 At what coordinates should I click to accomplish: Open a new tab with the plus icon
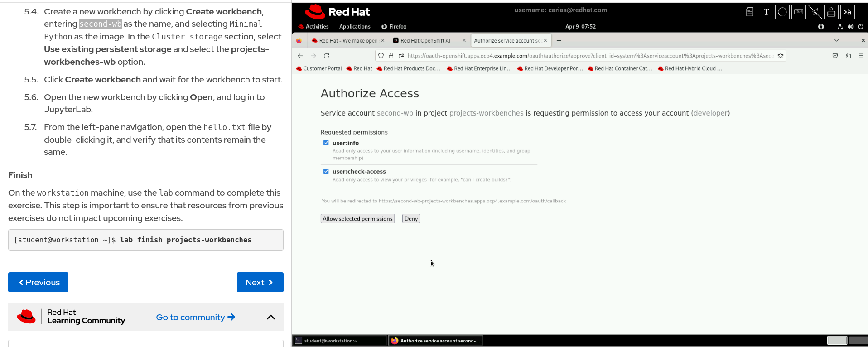click(559, 41)
